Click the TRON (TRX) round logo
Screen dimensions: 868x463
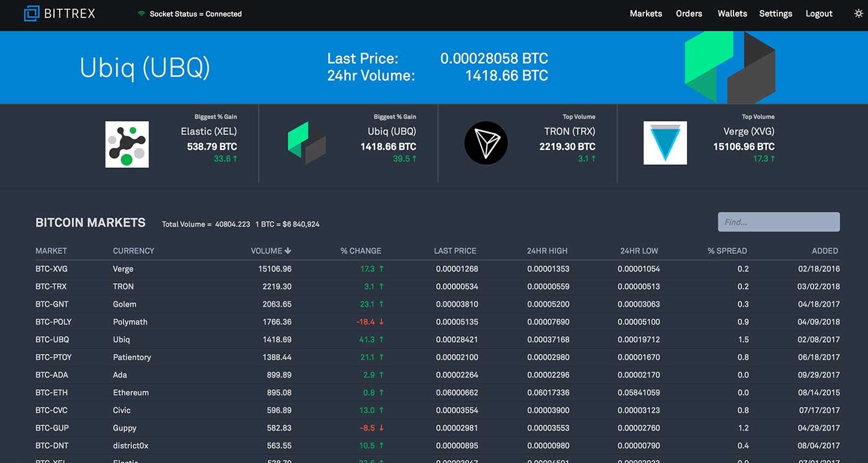(x=486, y=143)
